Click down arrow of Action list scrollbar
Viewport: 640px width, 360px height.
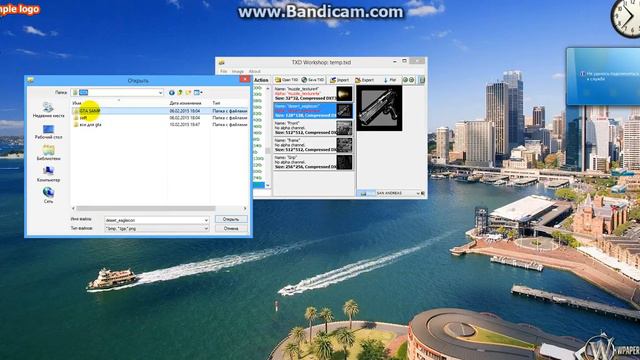pos(268,186)
